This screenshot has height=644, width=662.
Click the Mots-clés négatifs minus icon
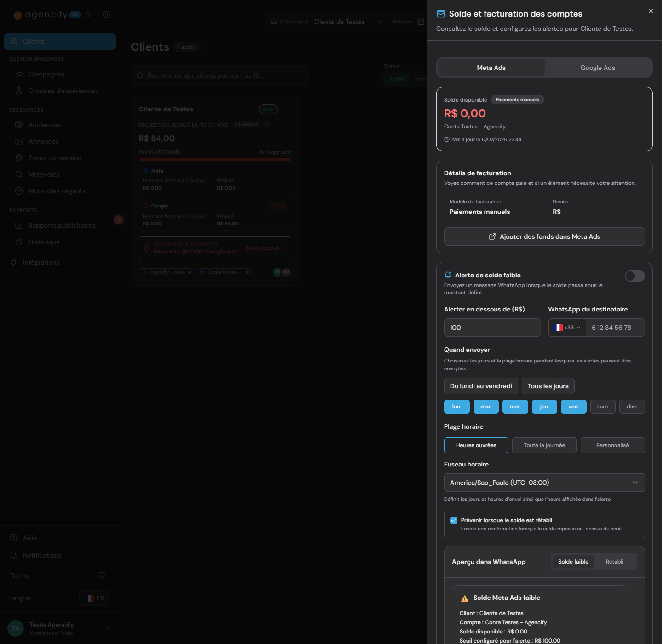[x=19, y=191]
